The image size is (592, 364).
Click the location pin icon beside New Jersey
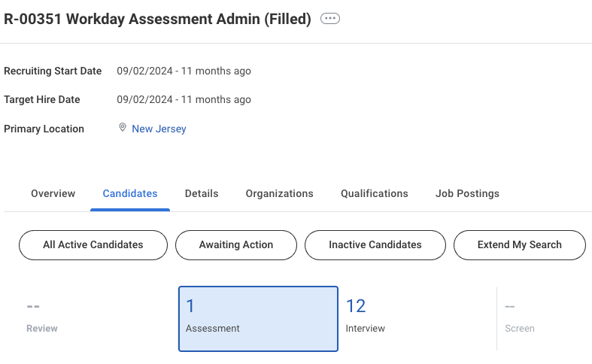pyautogui.click(x=123, y=127)
